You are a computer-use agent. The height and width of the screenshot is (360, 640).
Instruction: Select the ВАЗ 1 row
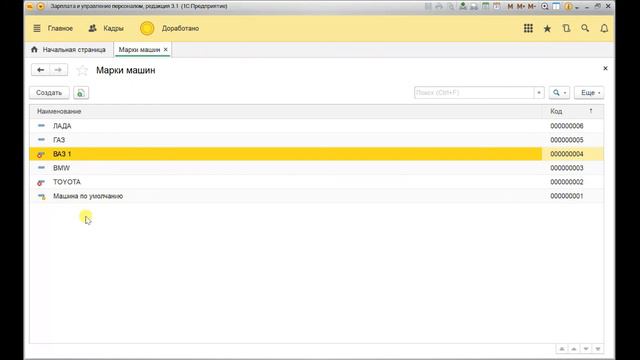pos(316,154)
